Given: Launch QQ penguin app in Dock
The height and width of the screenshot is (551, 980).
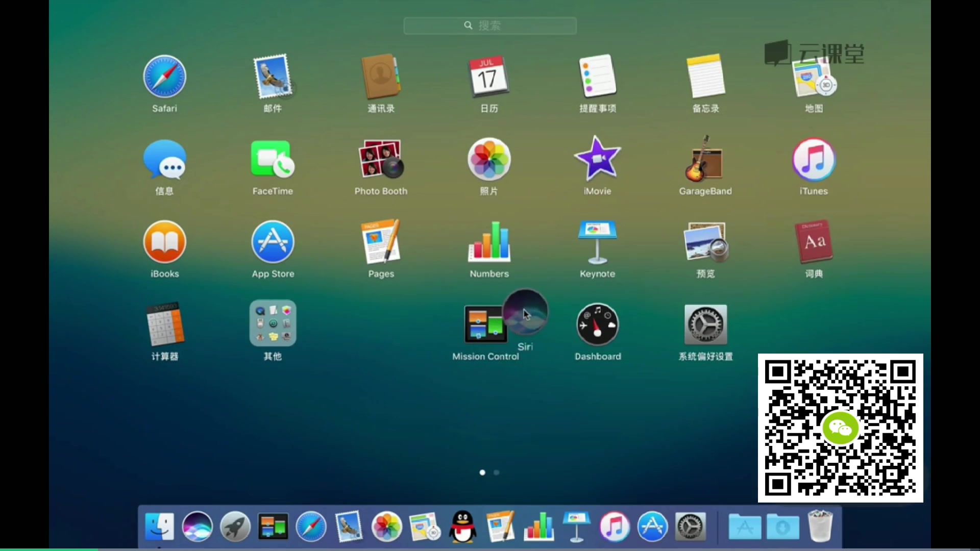Looking at the screenshot, I should tap(462, 527).
